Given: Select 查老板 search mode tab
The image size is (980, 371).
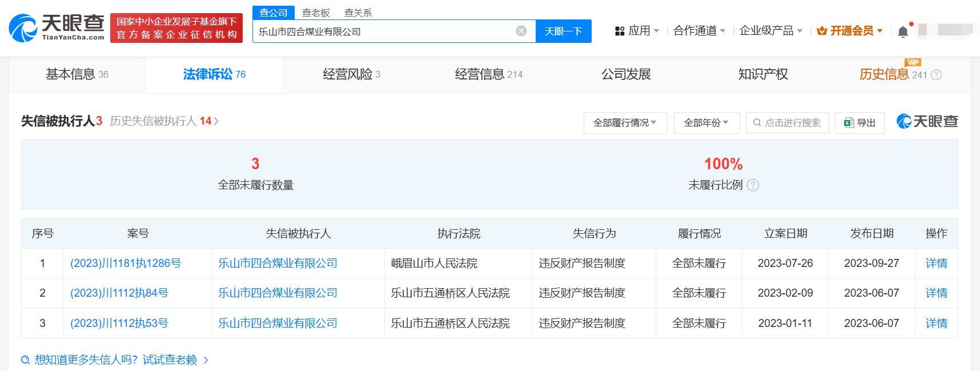Looking at the screenshot, I should [316, 13].
